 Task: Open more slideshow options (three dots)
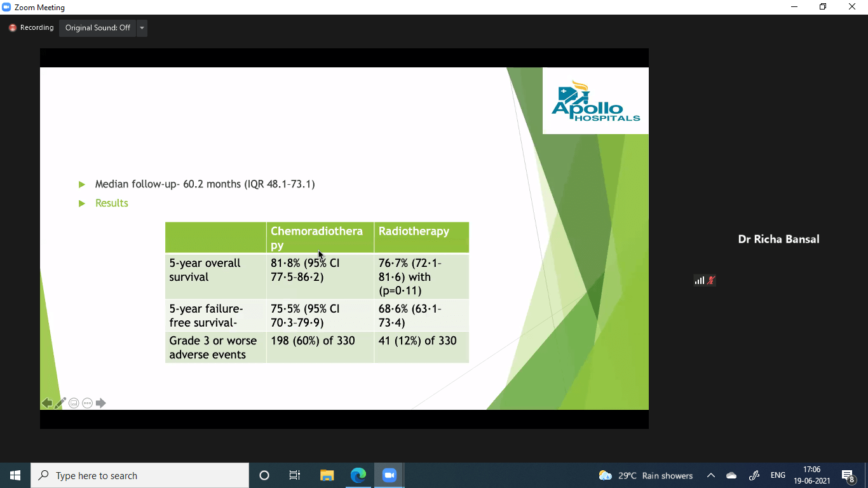(87, 403)
